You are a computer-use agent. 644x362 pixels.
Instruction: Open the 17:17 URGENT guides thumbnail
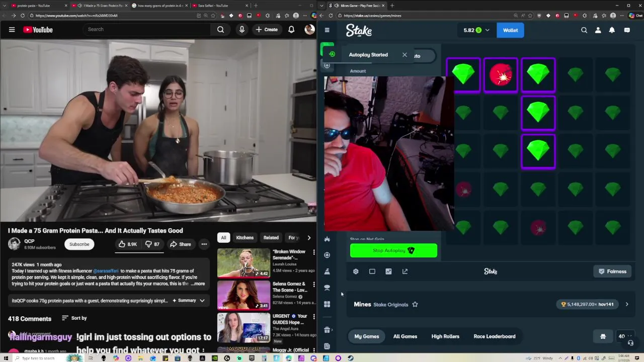[244, 327]
